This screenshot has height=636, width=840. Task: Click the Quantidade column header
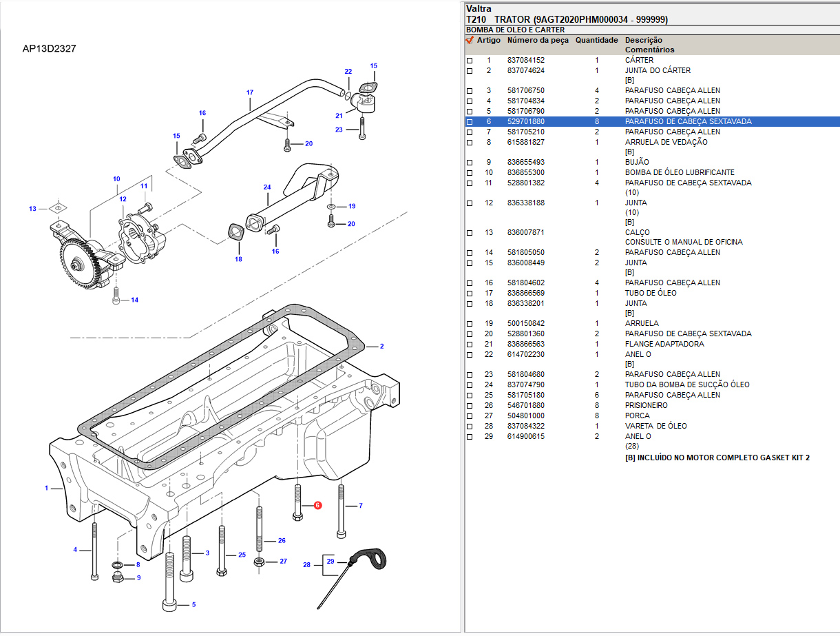coord(596,40)
